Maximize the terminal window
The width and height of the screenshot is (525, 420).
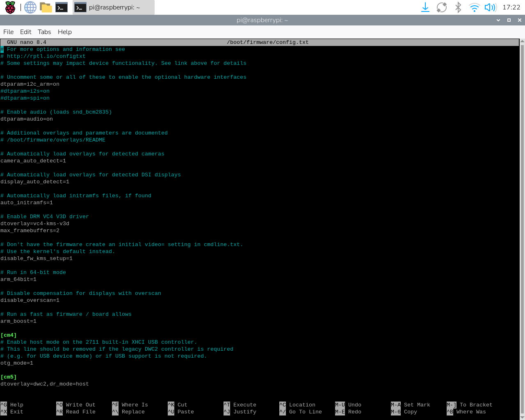[x=509, y=20]
